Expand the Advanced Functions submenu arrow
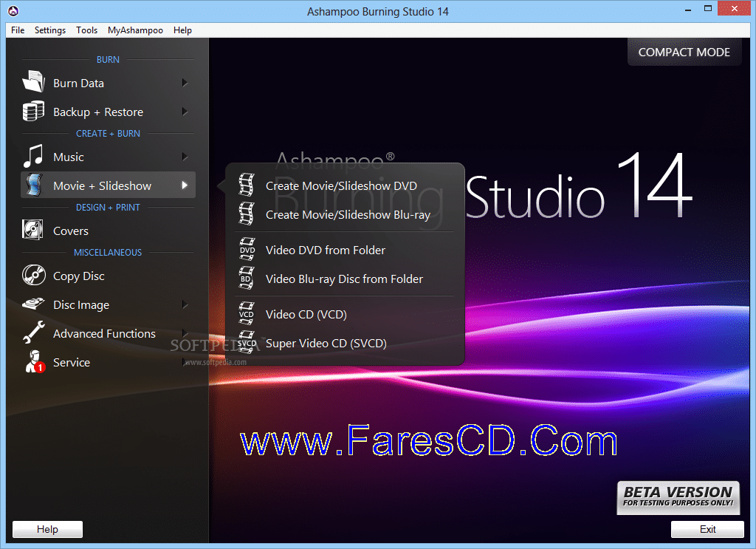Screen dimensions: 756x549 point(185,333)
